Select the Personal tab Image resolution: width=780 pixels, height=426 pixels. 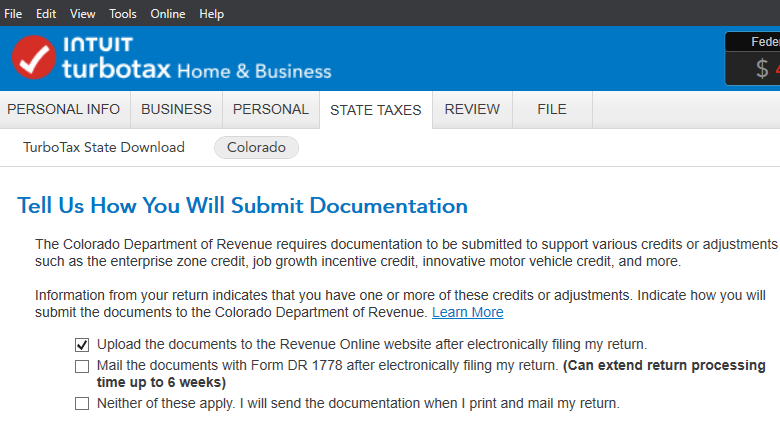click(271, 109)
